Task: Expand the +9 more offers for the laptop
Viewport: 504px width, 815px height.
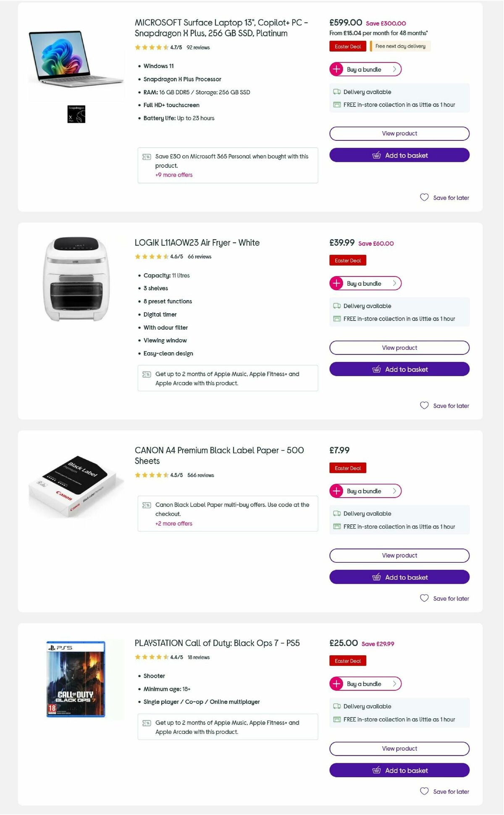Action: 174,175
